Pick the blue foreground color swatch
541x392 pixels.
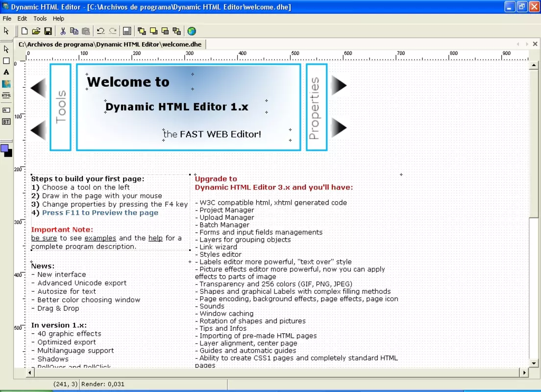[x=4, y=148]
